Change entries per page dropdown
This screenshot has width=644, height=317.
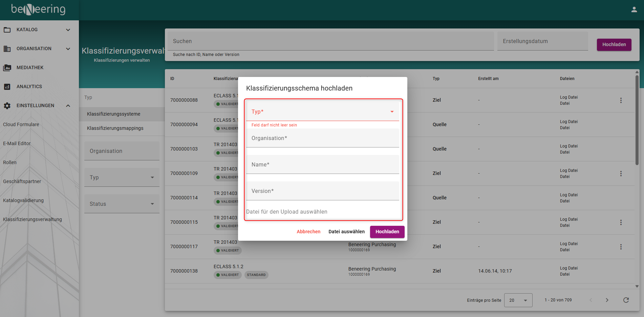pos(518,300)
